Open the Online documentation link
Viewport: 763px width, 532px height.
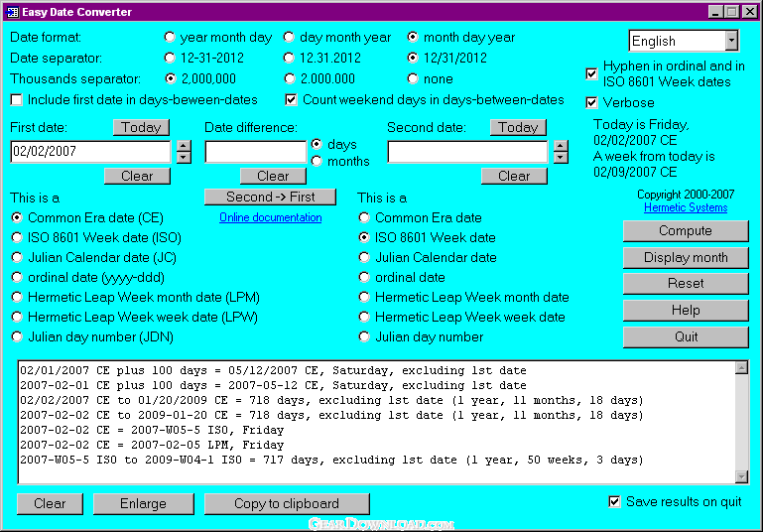(271, 217)
